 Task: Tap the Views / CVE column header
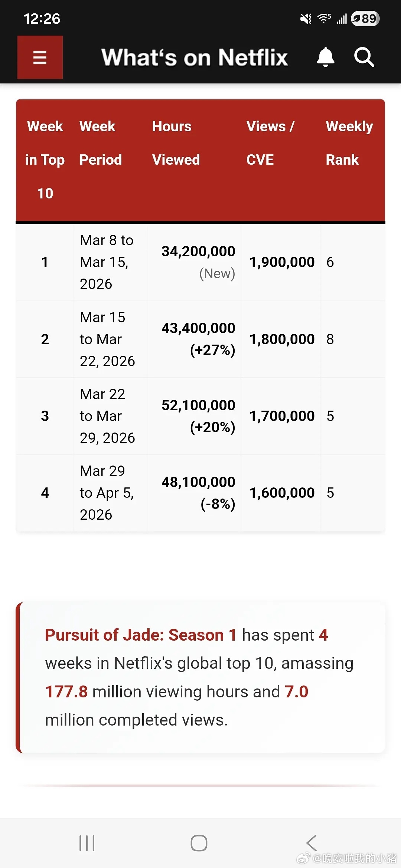[270, 143]
